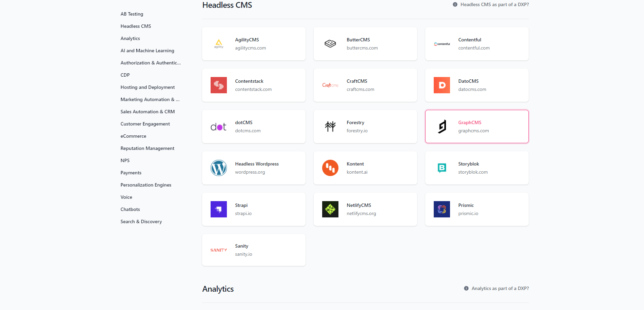644x310 pixels.
Task: Click the Sanity logo icon
Action: click(219, 250)
